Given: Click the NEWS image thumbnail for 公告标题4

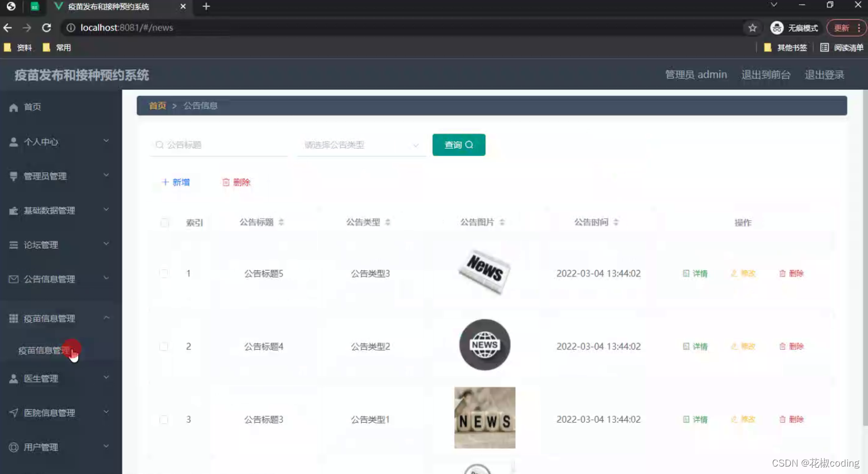Looking at the screenshot, I should (484, 345).
